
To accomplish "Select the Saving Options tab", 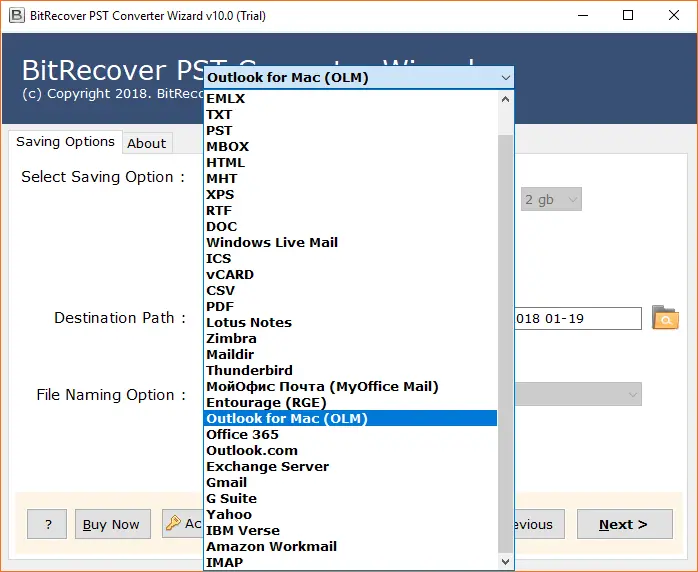I will [65, 142].
